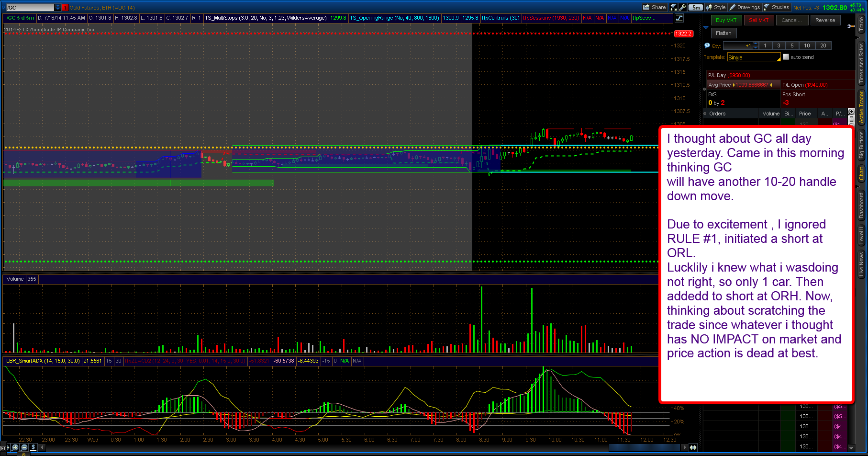Click the scroll-right arrow at chart bottom

coord(685,447)
